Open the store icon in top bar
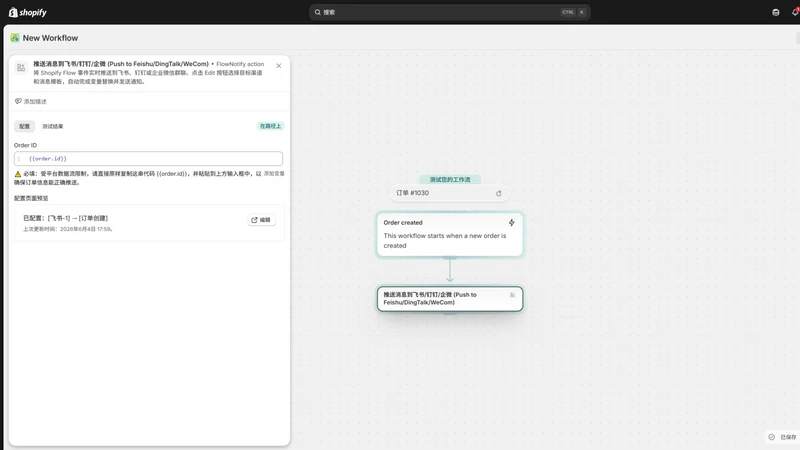 pyautogui.click(x=776, y=12)
